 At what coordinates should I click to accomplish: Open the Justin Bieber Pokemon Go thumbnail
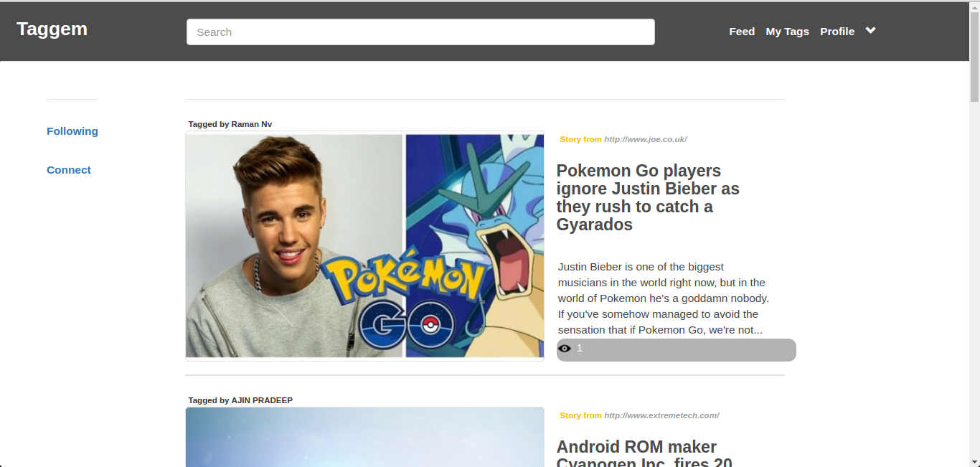(364, 245)
